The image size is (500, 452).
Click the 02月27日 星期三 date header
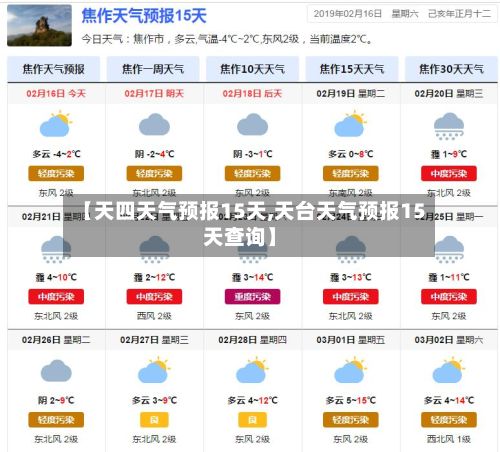(x=154, y=340)
